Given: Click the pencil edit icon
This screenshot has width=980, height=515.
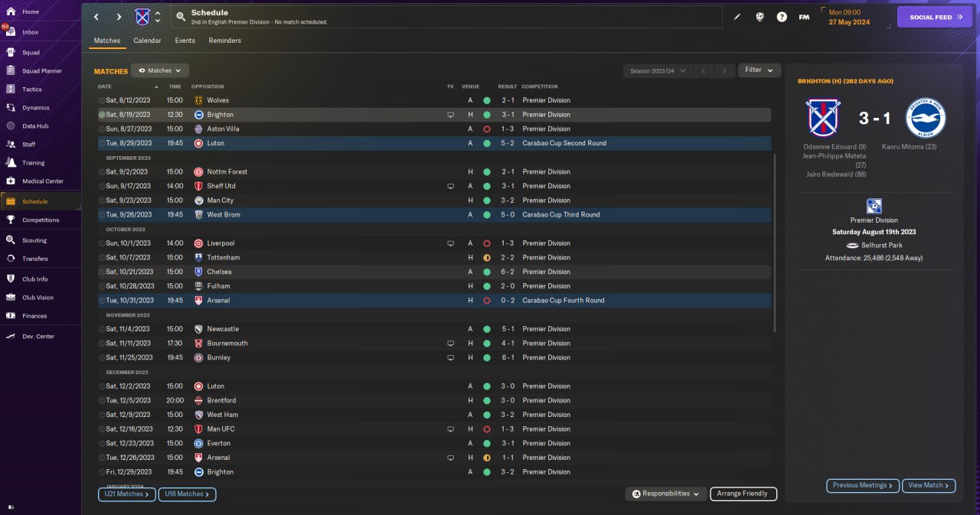Looking at the screenshot, I should (x=737, y=17).
